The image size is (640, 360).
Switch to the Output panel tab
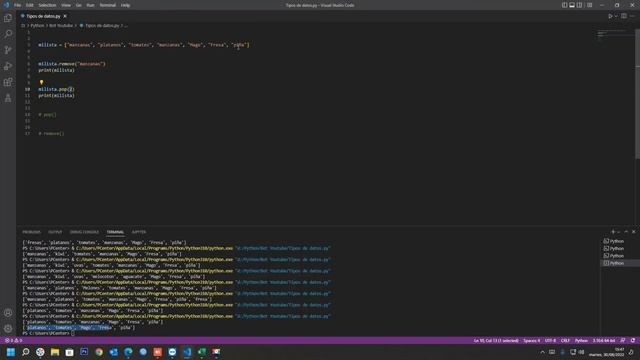55,232
